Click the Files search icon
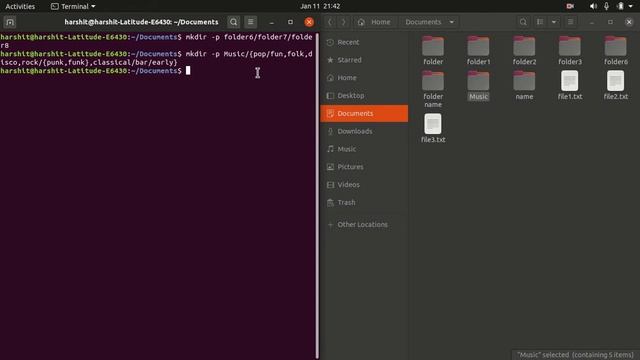The height and width of the screenshot is (360, 640). point(523,22)
